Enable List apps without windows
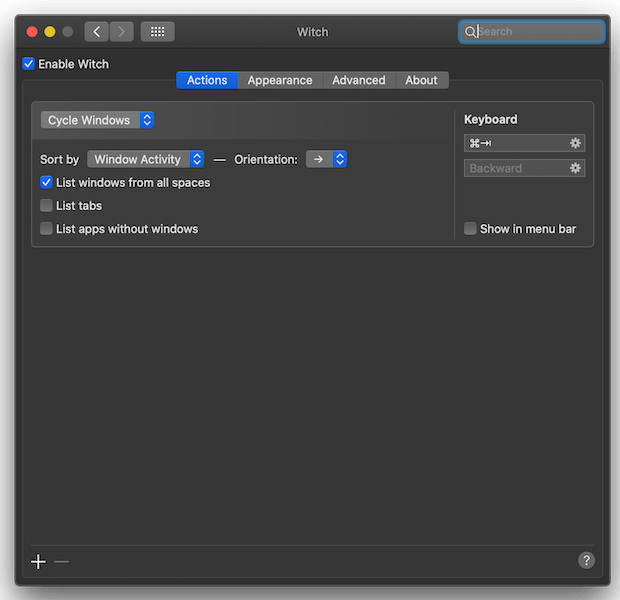Viewport: 620px width, 600px height. [46, 229]
